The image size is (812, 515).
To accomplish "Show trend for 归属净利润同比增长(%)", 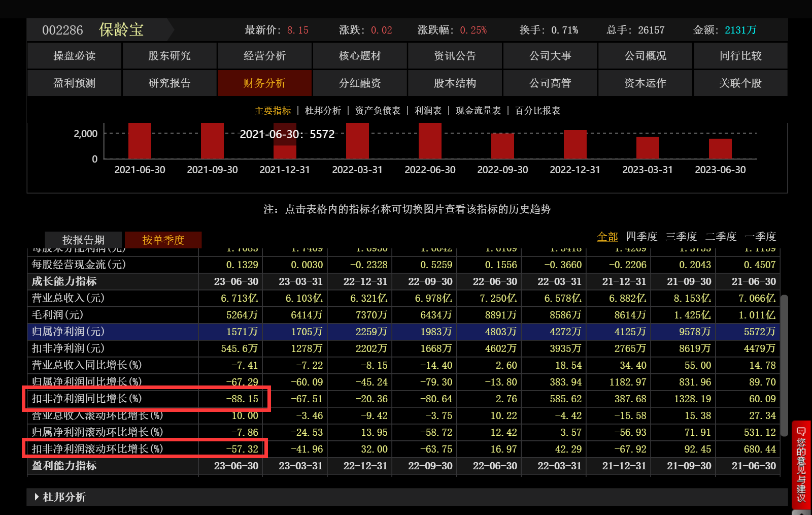I will (87, 382).
